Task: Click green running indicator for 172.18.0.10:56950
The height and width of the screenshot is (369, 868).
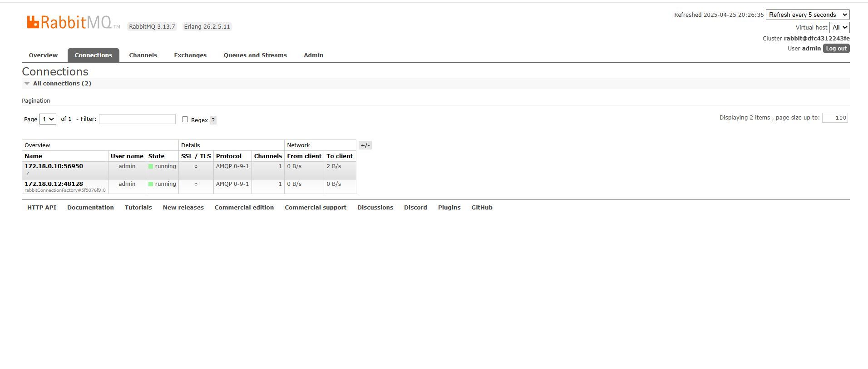Action: [151, 166]
